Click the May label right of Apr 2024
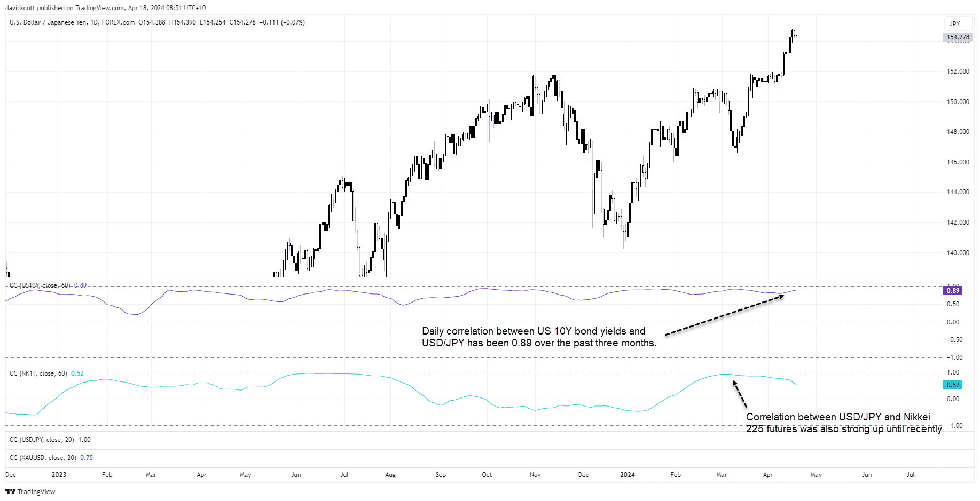The height and width of the screenshot is (501, 980). 816,475
